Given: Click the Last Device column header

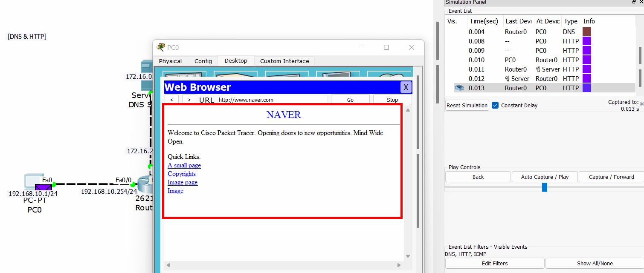Looking at the screenshot, I should [518, 21].
